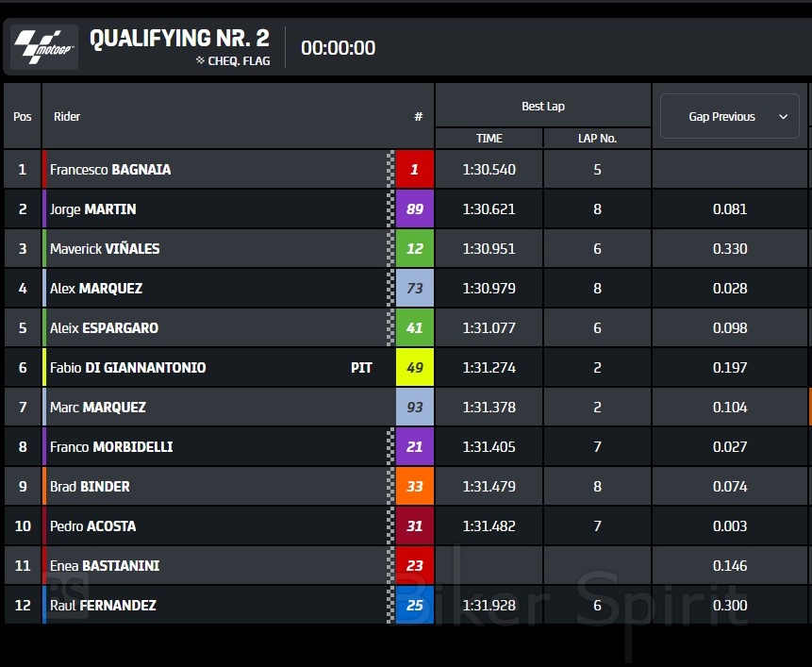Click the QUALIFYING NR. 2 session title
Image resolution: width=812 pixels, height=667 pixels.
tap(179, 39)
